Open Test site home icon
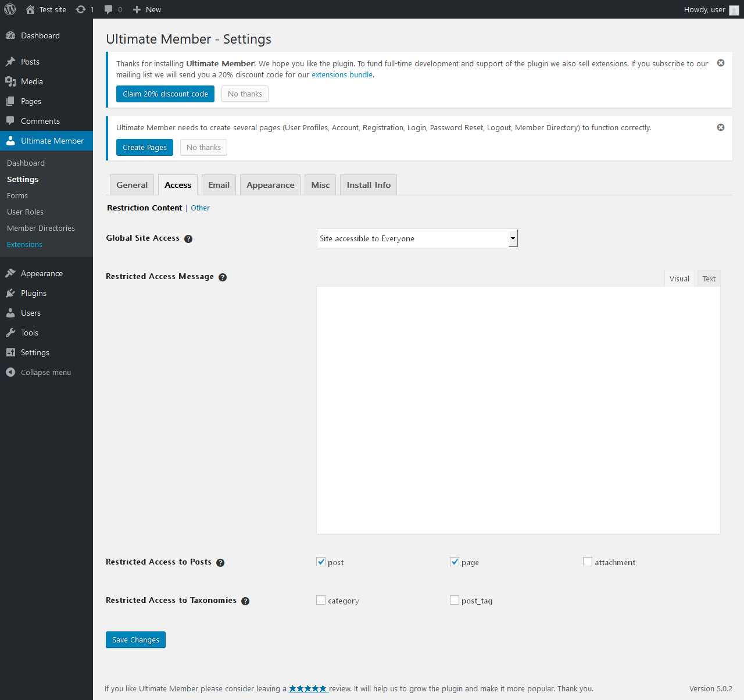Screen dimensions: 744x700 (x=30, y=9)
